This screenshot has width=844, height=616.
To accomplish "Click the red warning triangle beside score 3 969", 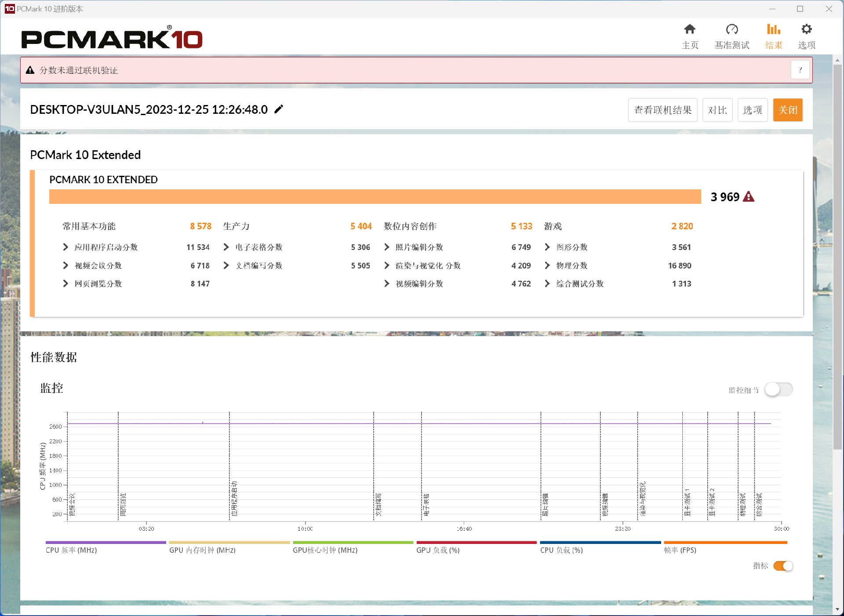I will [749, 197].
